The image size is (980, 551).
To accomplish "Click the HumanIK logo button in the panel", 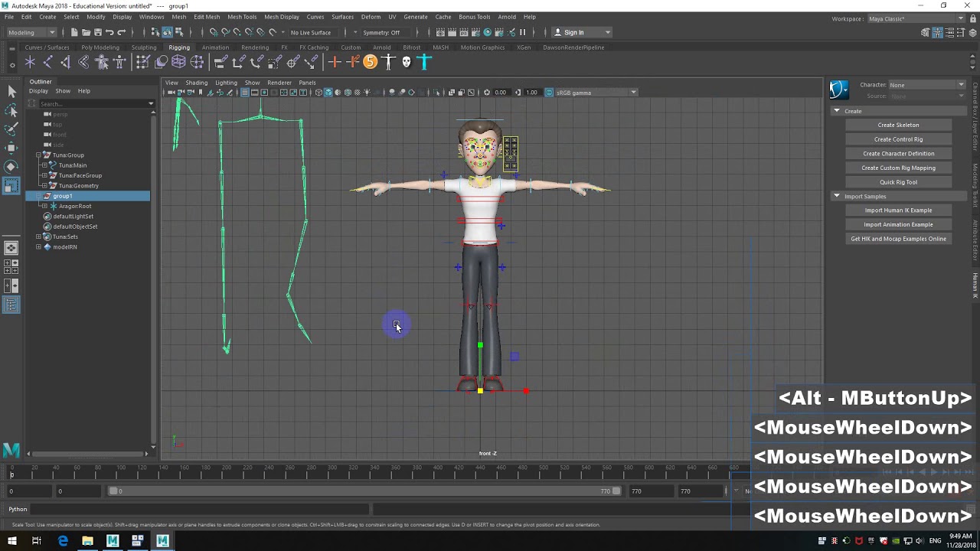I will [839, 90].
